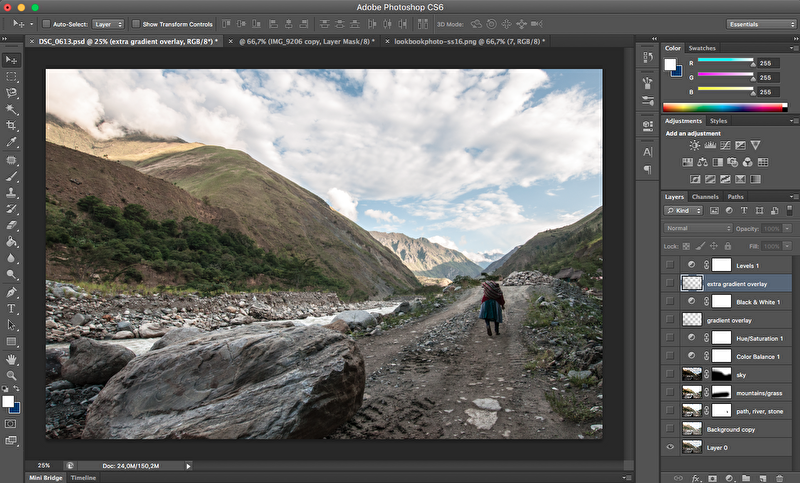
Task: Open the layer filter Kind dropdown
Action: 683,210
